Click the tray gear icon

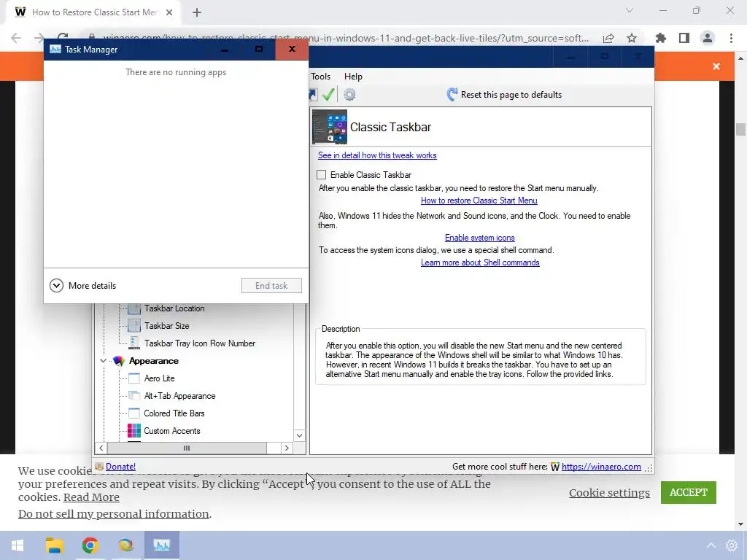pos(732,545)
